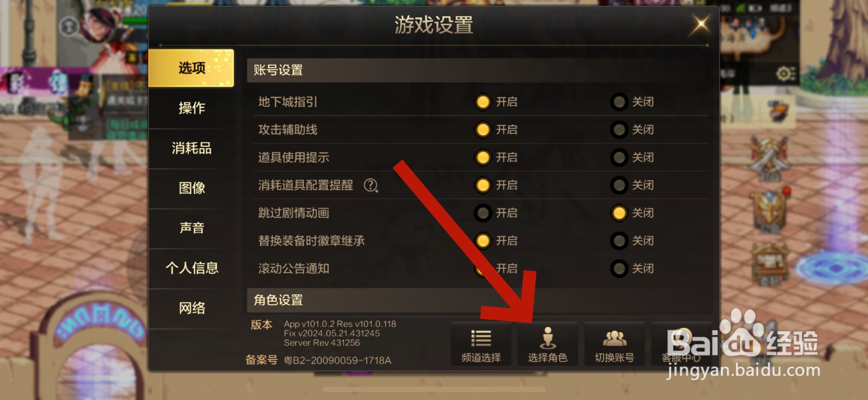Click gear icon in game background
This screenshot has width=868, height=400.
pyautogui.click(x=784, y=73)
